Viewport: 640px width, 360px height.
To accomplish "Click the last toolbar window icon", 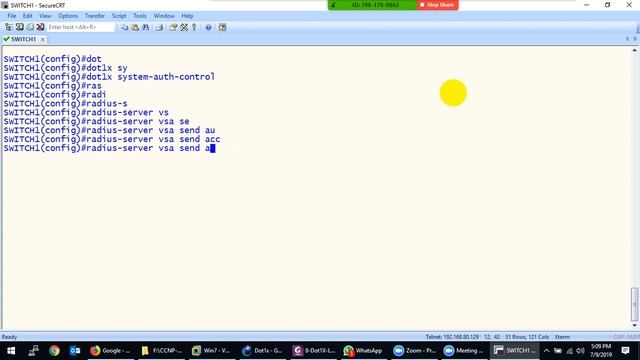I will click(x=222, y=27).
